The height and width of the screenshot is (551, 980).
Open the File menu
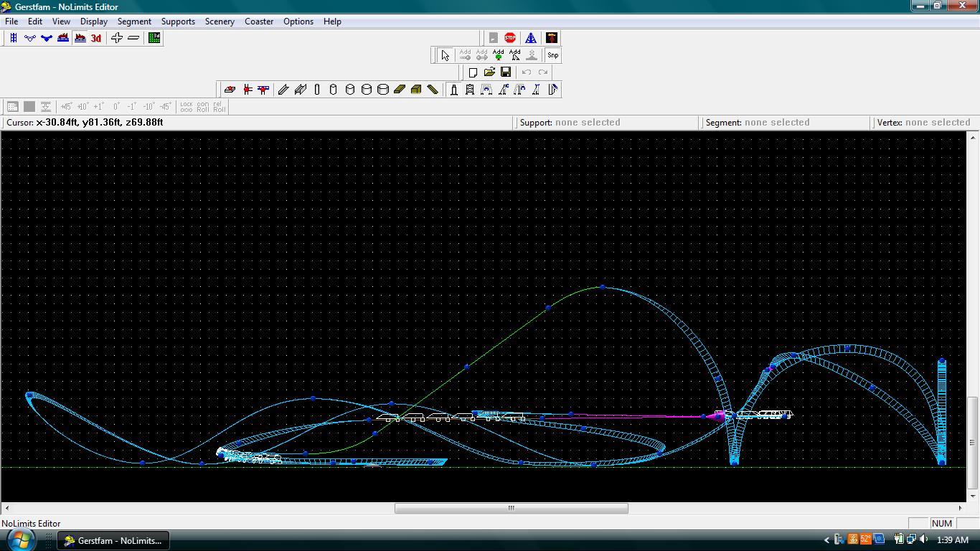pyautogui.click(x=11, y=22)
